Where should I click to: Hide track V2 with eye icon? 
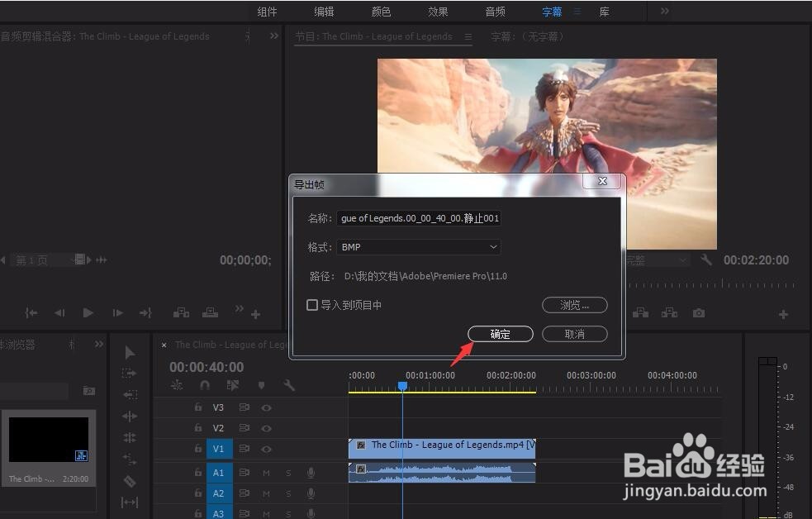[266, 428]
